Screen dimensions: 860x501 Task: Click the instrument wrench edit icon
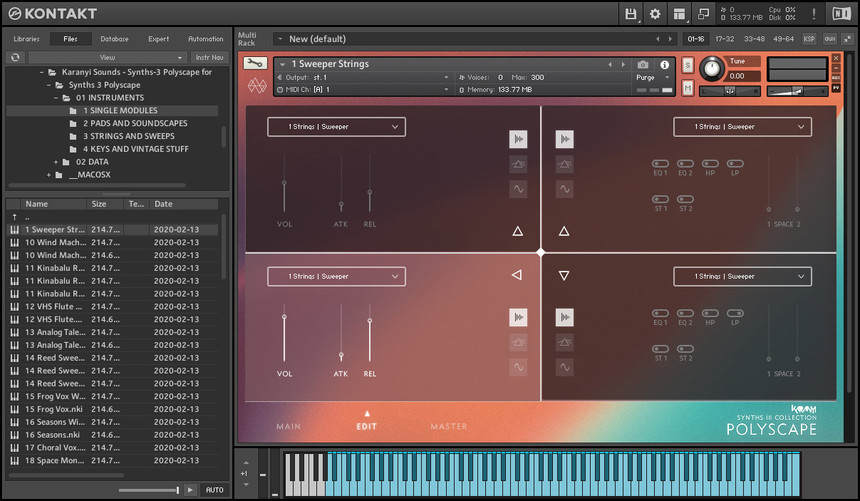pyautogui.click(x=254, y=64)
